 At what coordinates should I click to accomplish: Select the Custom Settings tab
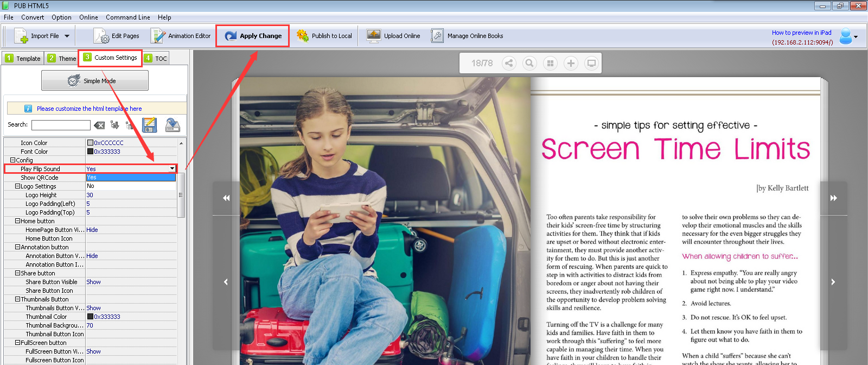[110, 58]
